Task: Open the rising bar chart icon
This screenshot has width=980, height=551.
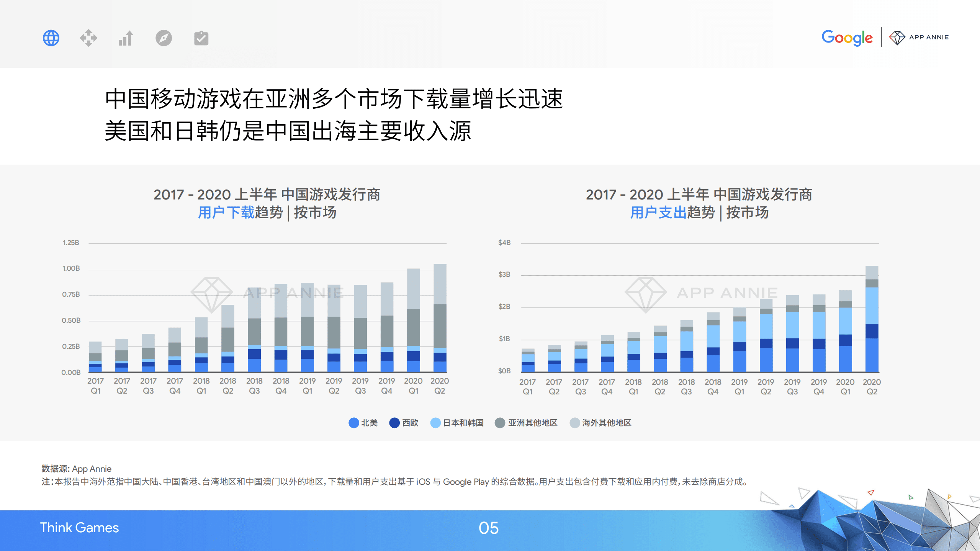Action: pyautogui.click(x=126, y=38)
